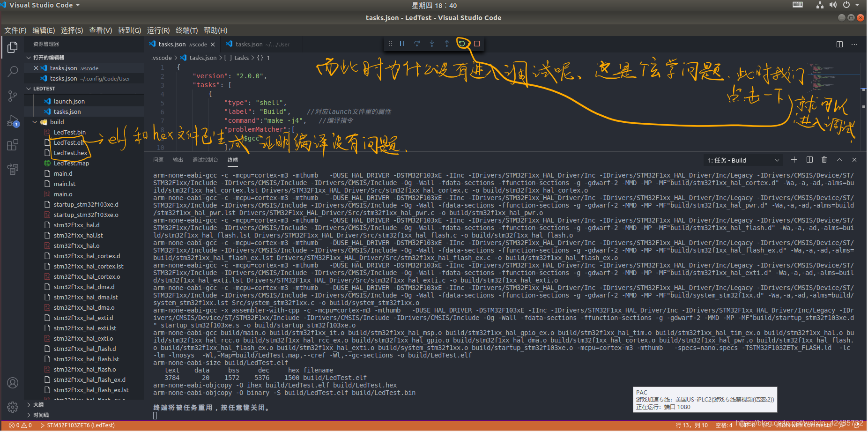
Task: Open the terminal selector '1: 任务 - Build' dropdown
Action: tap(743, 160)
